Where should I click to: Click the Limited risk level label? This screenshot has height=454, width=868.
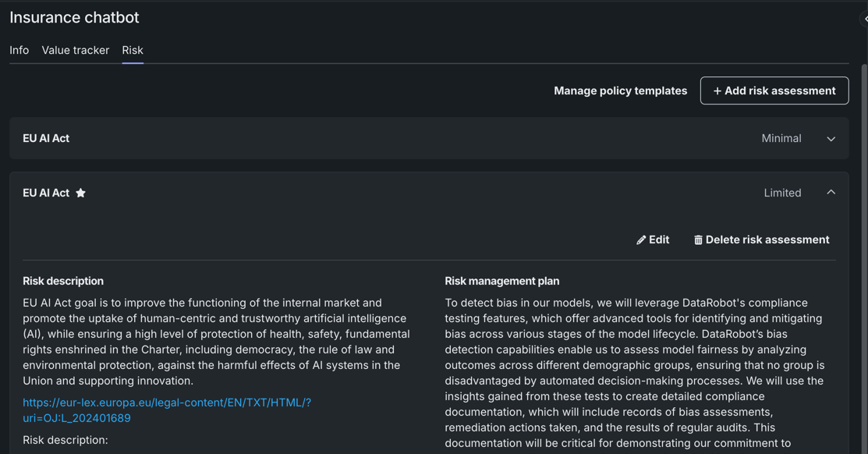[x=782, y=193]
